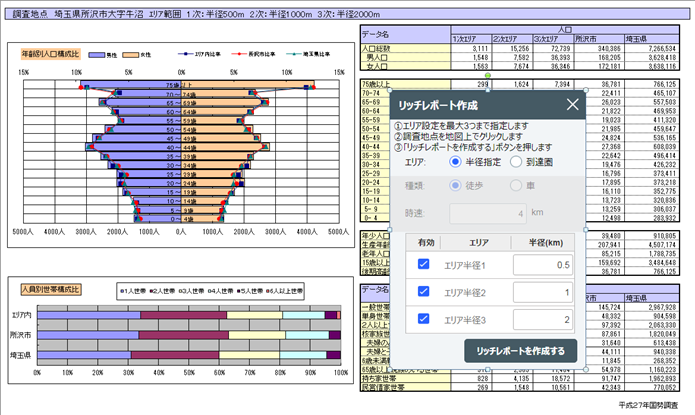
Task: Click the エリア半径2 radius field showing 1
Action: [x=543, y=292]
